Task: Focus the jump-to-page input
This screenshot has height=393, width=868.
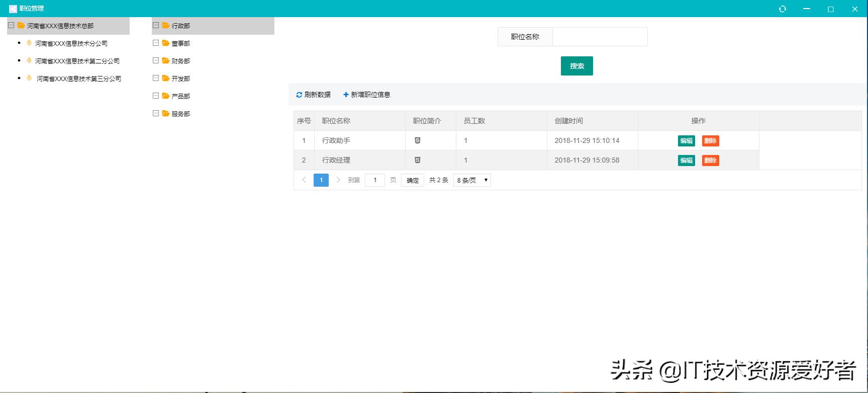Action: tap(375, 180)
